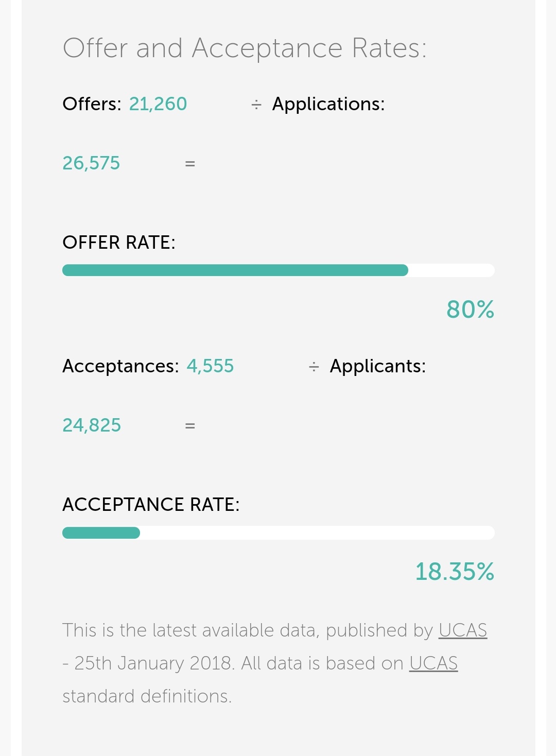Tap the equals sign after 26,575
The width and height of the screenshot is (556, 756).
point(190,164)
